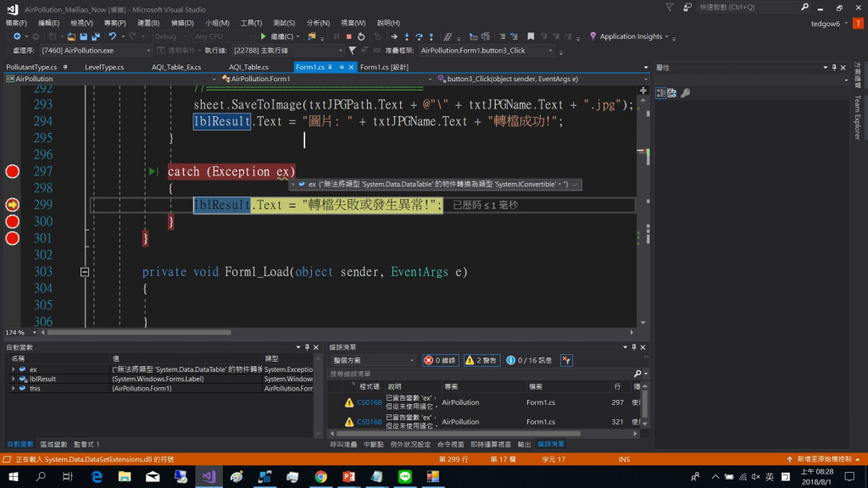Click the Step Into arrow icon

[x=407, y=36]
